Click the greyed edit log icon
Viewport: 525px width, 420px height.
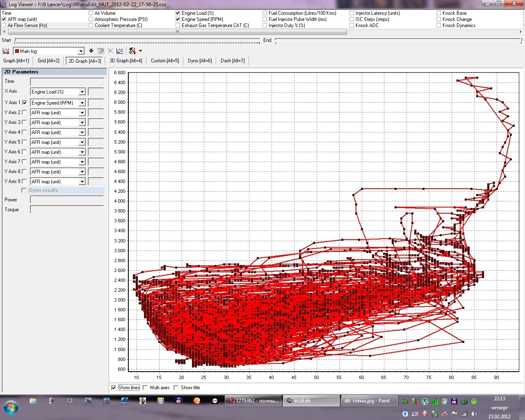[101, 51]
